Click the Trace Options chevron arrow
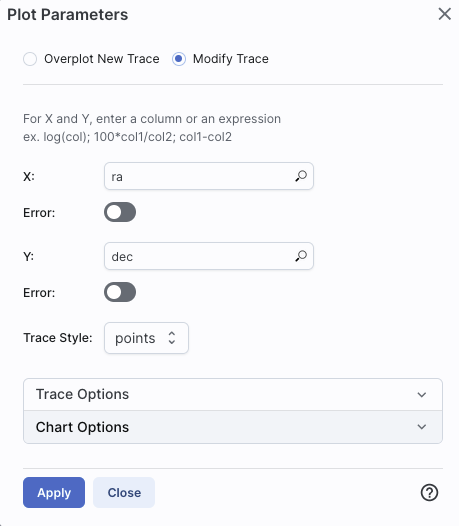This screenshot has width=459, height=526. tap(422, 394)
